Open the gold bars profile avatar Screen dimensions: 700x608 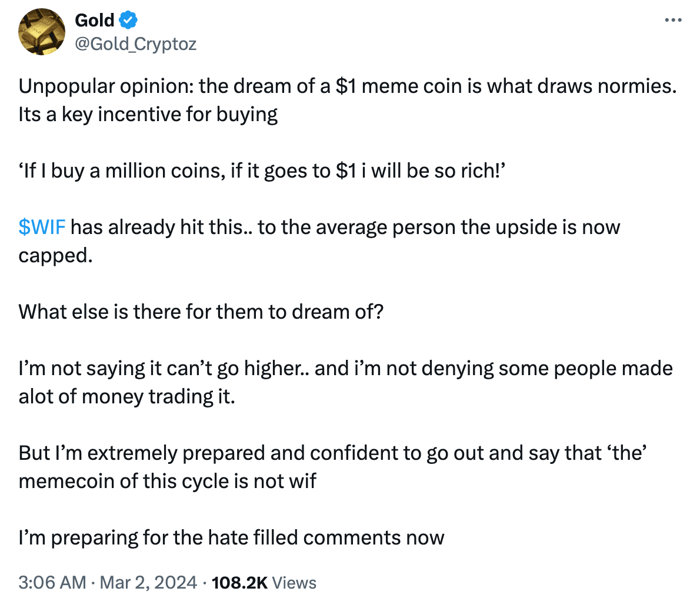[42, 32]
